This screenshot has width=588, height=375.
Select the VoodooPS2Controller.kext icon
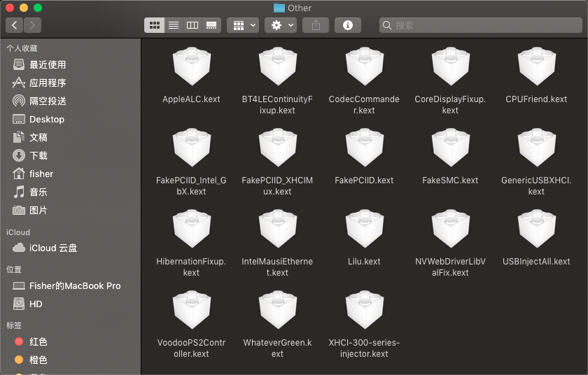[192, 310]
